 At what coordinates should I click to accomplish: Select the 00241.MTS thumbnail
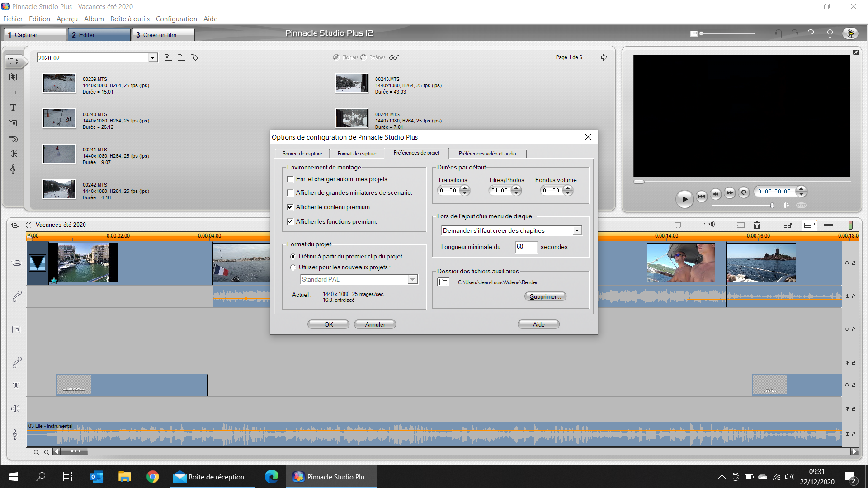[59, 154]
